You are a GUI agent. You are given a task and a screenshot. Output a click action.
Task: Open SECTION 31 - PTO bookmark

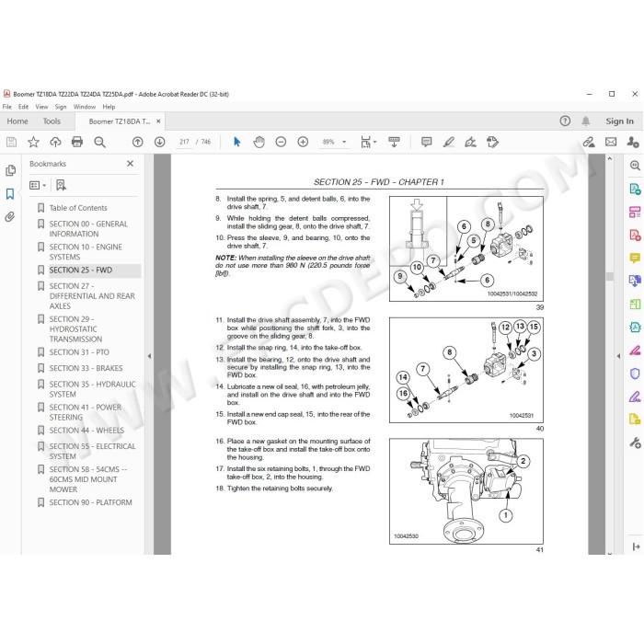click(79, 352)
